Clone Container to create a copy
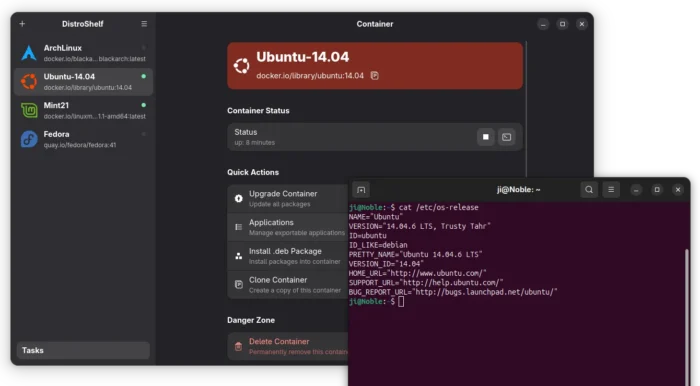700x386 pixels. 288,285
